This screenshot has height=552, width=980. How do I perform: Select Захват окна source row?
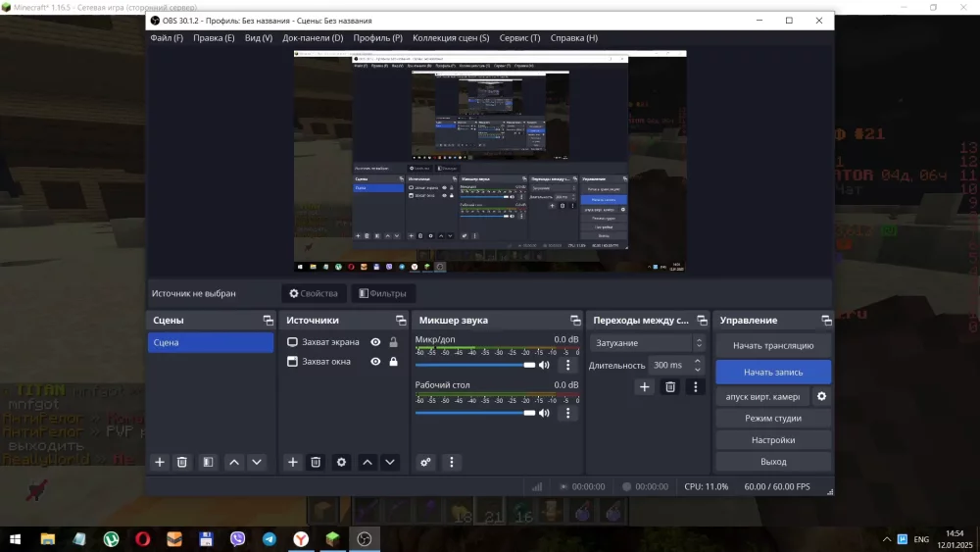(x=343, y=362)
